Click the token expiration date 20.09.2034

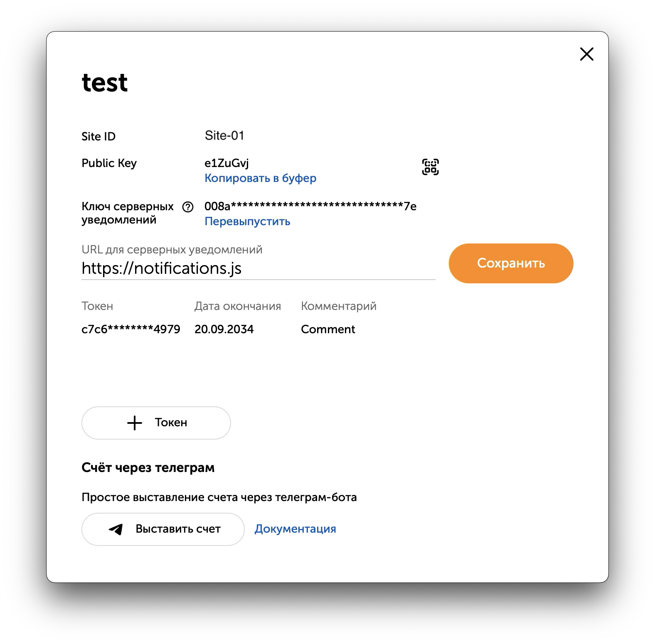(x=224, y=329)
